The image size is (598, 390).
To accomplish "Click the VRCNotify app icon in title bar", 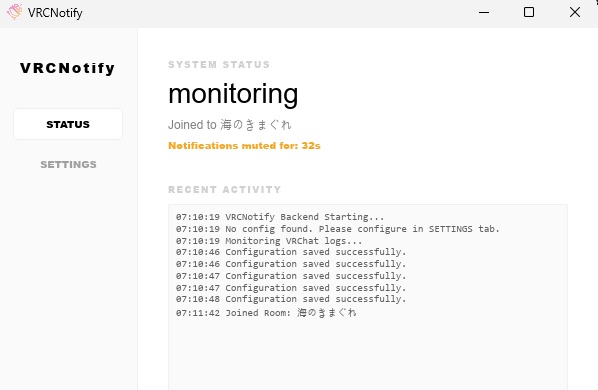I will coord(14,12).
